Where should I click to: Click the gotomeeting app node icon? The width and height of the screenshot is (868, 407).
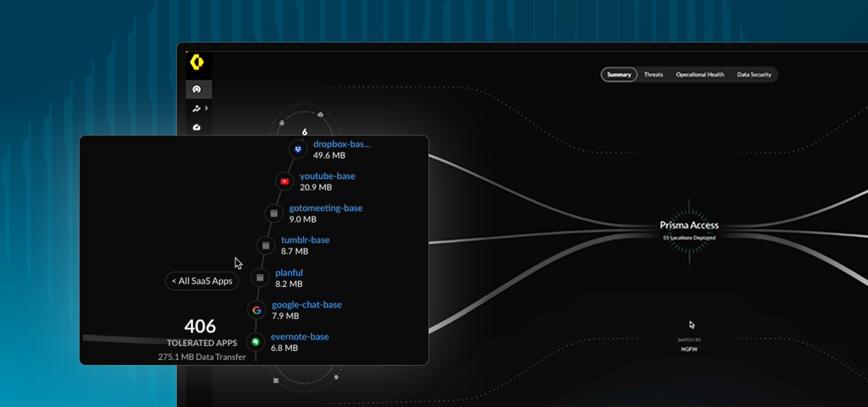(274, 213)
